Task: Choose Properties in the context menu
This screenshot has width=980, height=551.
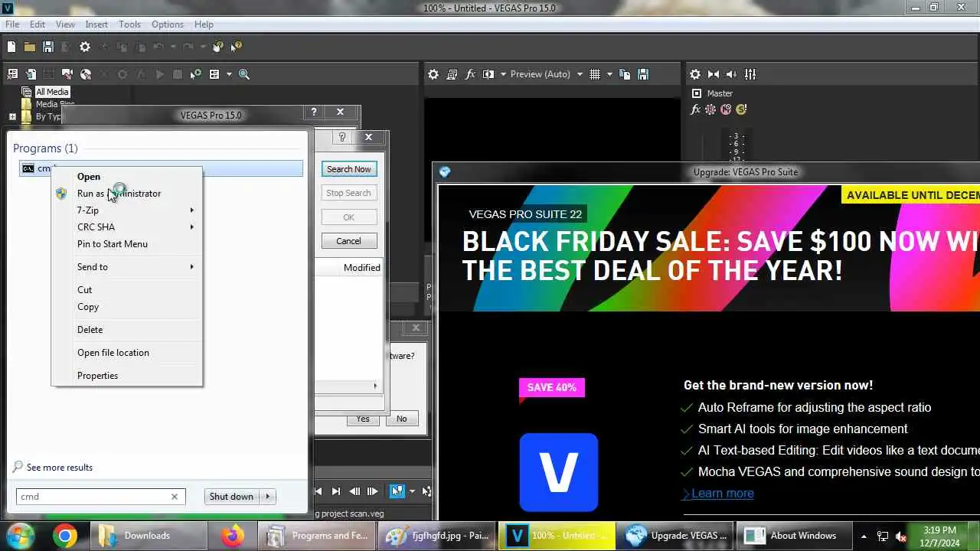Action: click(126, 375)
